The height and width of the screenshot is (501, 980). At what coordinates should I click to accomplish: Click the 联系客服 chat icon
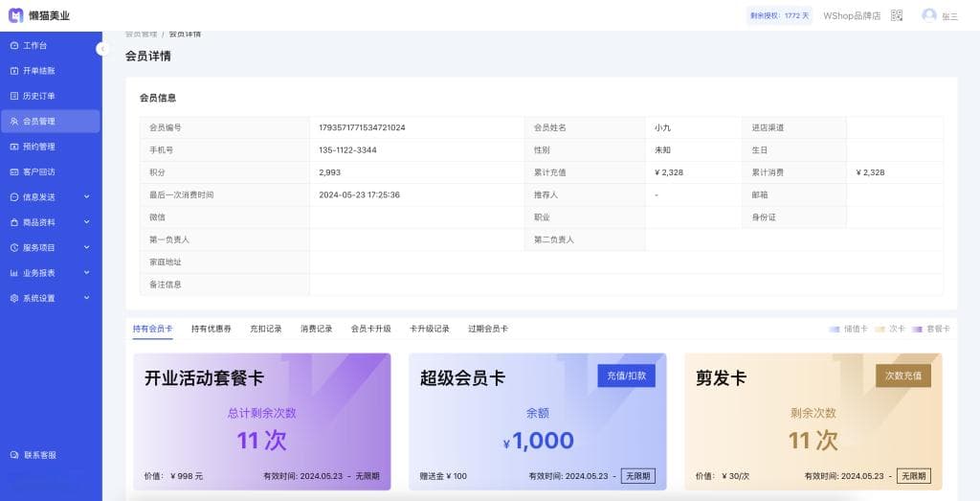click(14, 455)
